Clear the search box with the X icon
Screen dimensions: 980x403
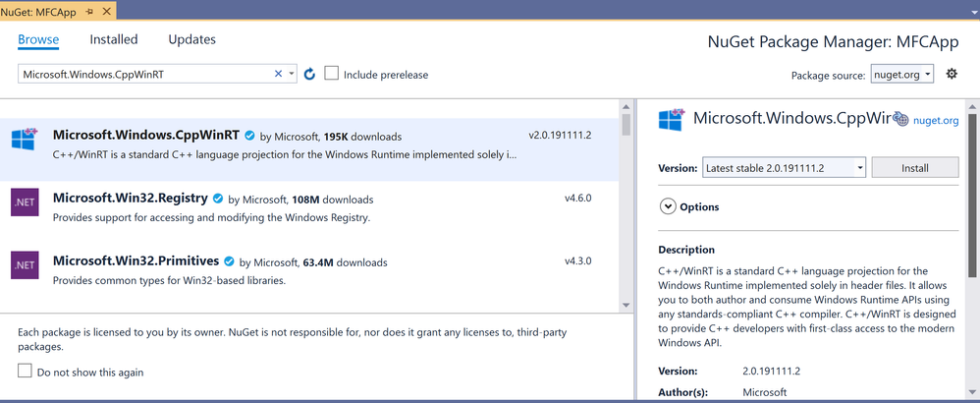(279, 74)
